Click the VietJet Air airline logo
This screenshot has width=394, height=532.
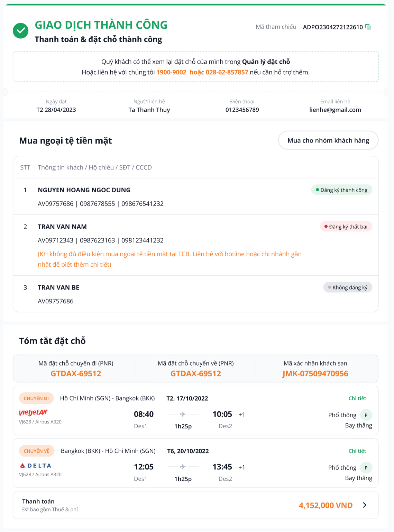click(33, 412)
